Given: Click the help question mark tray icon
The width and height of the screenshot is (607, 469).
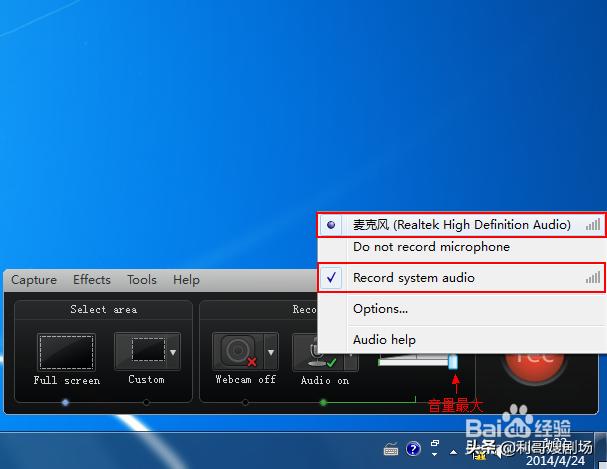Looking at the screenshot, I should pyautogui.click(x=413, y=449).
